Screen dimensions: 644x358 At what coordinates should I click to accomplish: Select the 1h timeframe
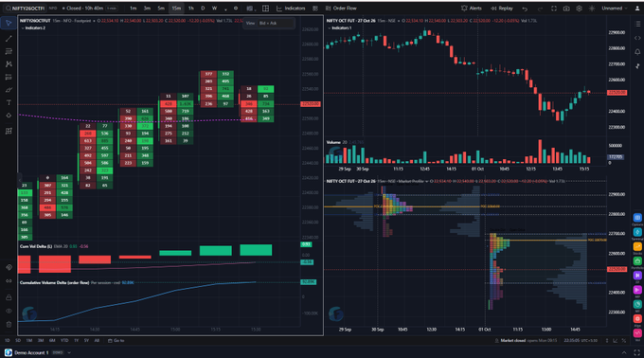click(x=191, y=9)
